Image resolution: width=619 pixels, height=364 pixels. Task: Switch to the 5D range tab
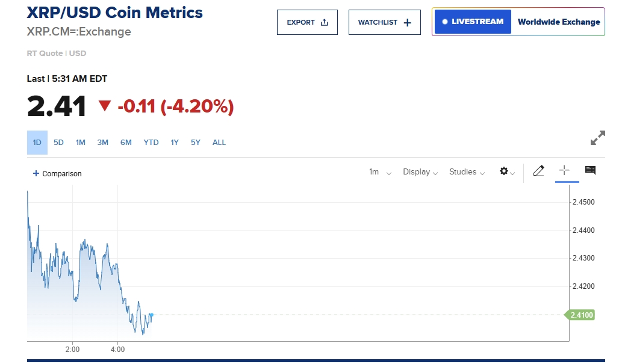pos(58,143)
